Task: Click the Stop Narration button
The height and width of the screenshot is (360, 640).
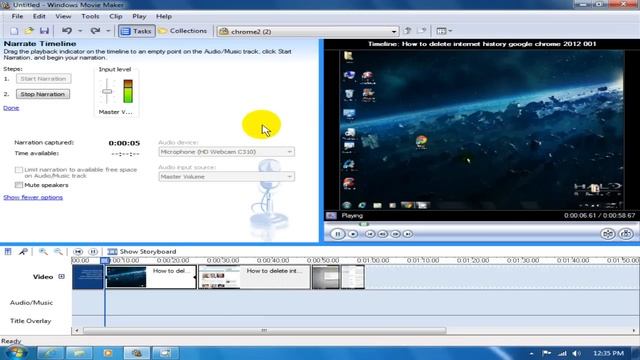Action: [x=43, y=94]
